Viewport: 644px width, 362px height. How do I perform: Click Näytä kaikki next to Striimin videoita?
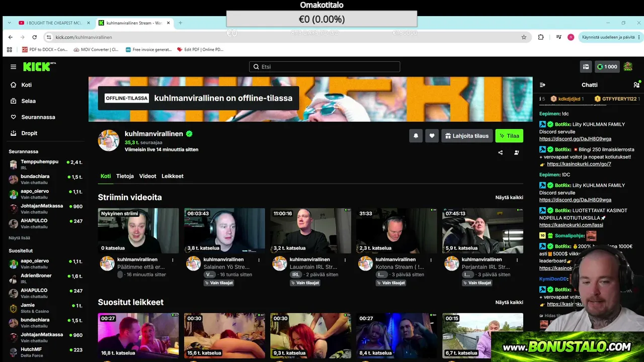pyautogui.click(x=509, y=198)
